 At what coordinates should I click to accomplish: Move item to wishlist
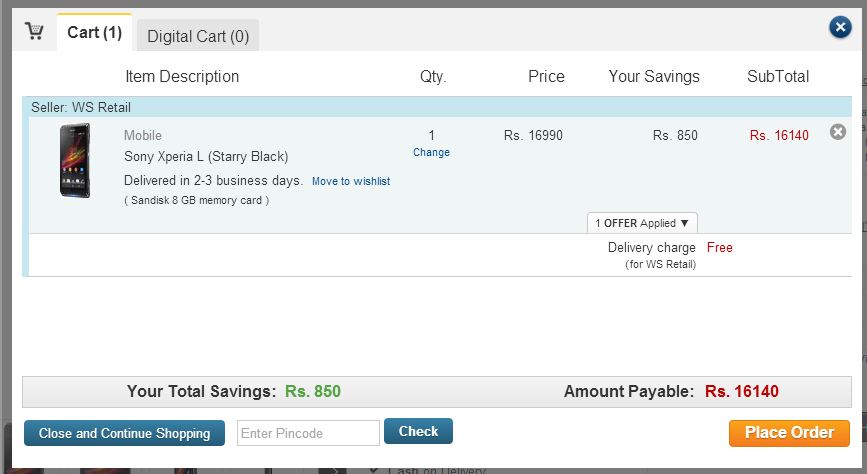[x=350, y=181]
